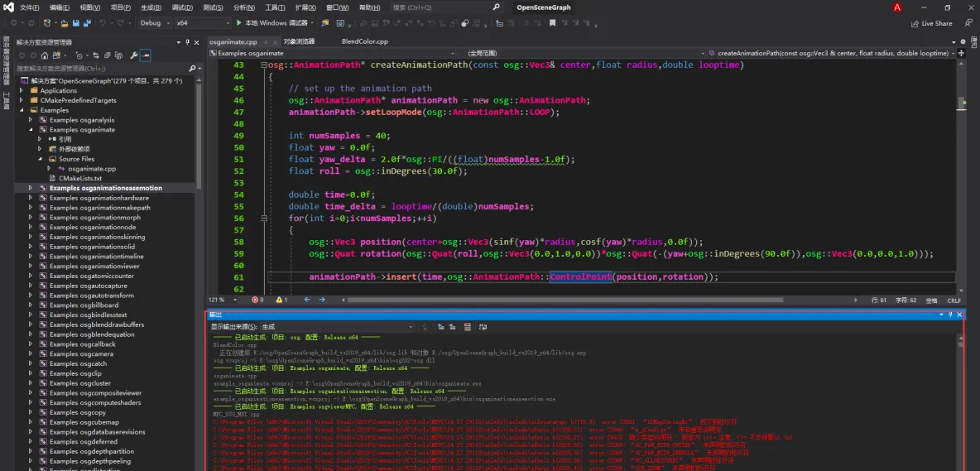Click the account avatar 'A' icon

coord(897,7)
